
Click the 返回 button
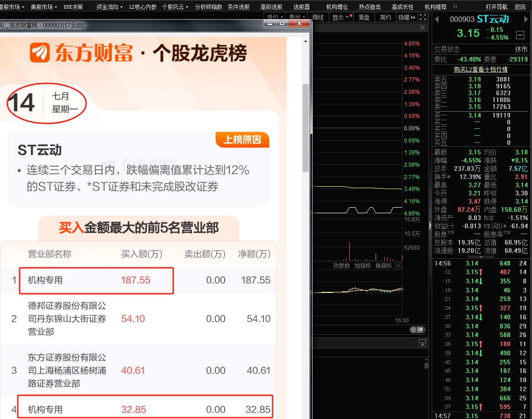(x=520, y=7)
